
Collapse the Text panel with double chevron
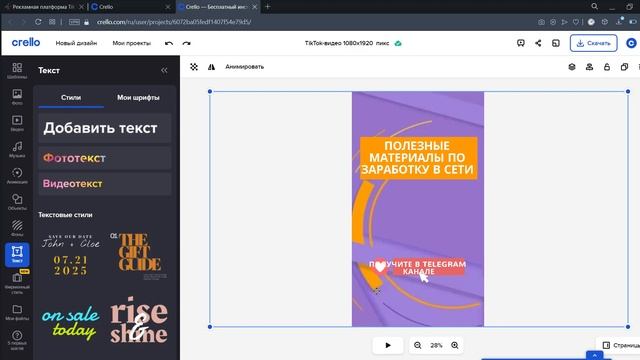point(164,71)
